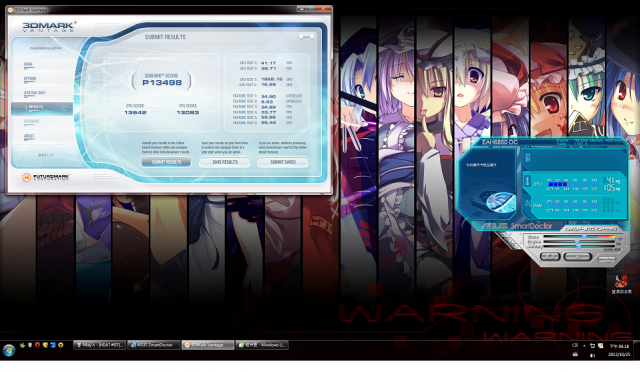Click GPU Test 1 result 41.17
Screen dimensions: 640x372
268,63
